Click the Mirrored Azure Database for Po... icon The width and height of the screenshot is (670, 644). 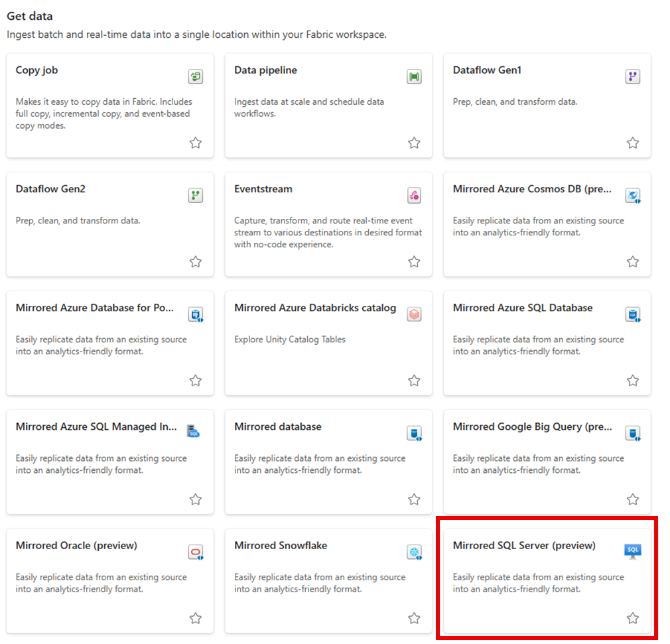tap(195, 314)
